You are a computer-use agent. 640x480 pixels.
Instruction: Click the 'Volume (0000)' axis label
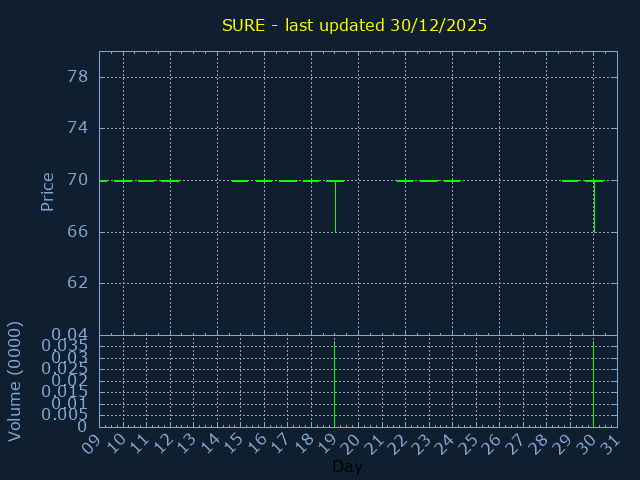[x=15, y=381]
